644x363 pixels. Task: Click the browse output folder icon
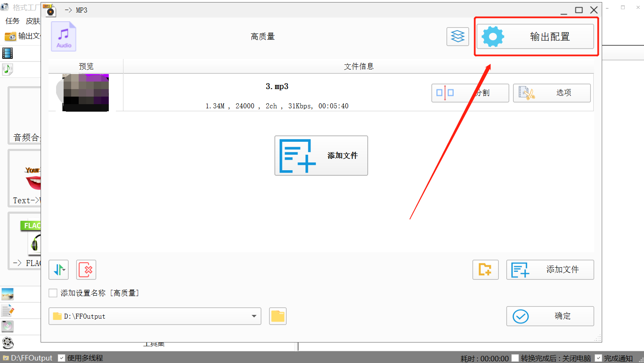(x=278, y=316)
